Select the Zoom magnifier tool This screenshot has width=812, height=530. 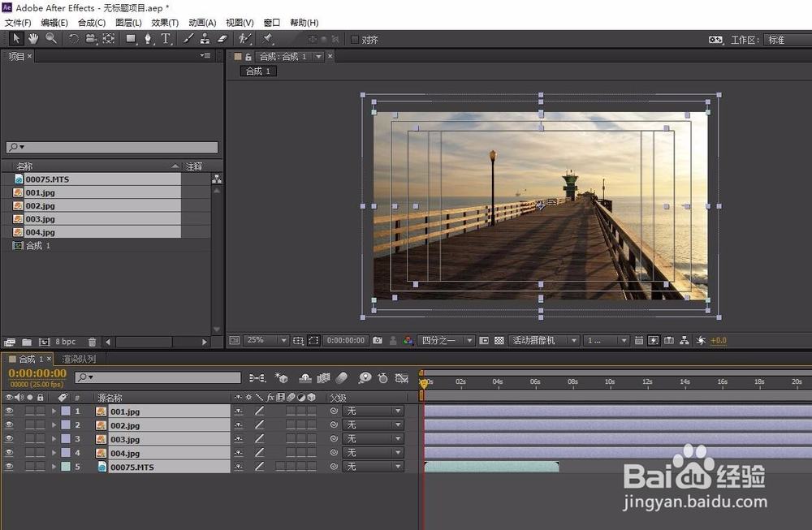tap(50, 39)
